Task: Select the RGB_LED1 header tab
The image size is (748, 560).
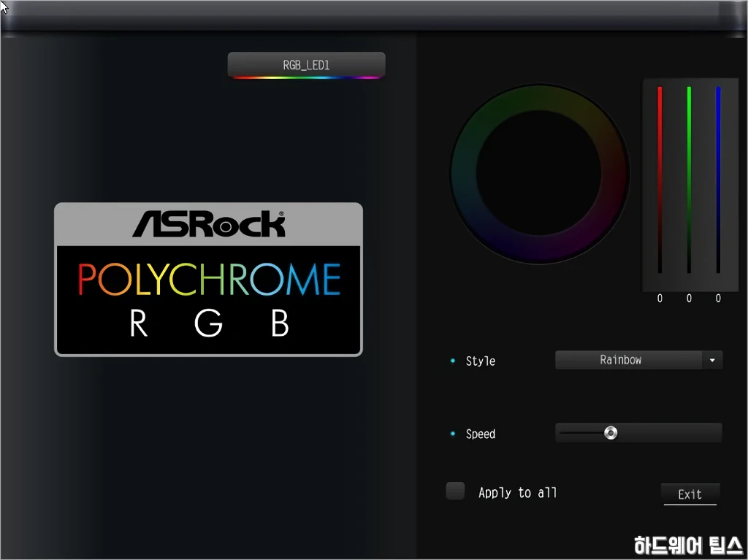Action: tap(306, 65)
